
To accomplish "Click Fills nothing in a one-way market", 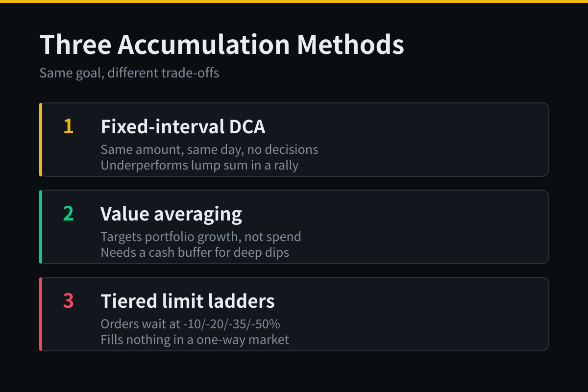I will [x=195, y=340].
